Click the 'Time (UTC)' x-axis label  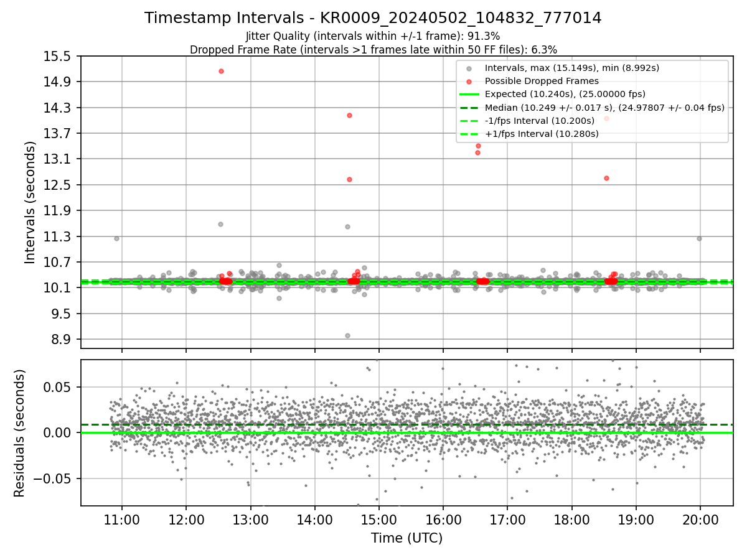pyautogui.click(x=406, y=538)
